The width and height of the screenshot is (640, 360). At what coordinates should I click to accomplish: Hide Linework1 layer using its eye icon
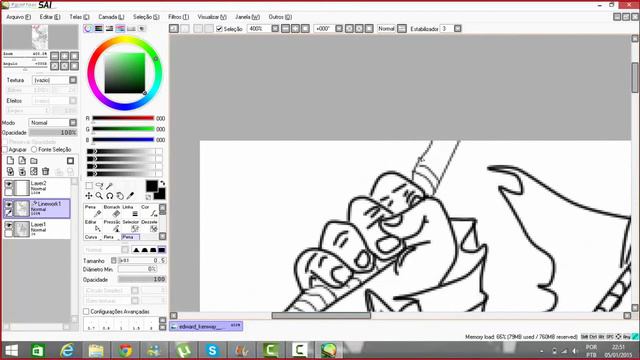pos(8,204)
